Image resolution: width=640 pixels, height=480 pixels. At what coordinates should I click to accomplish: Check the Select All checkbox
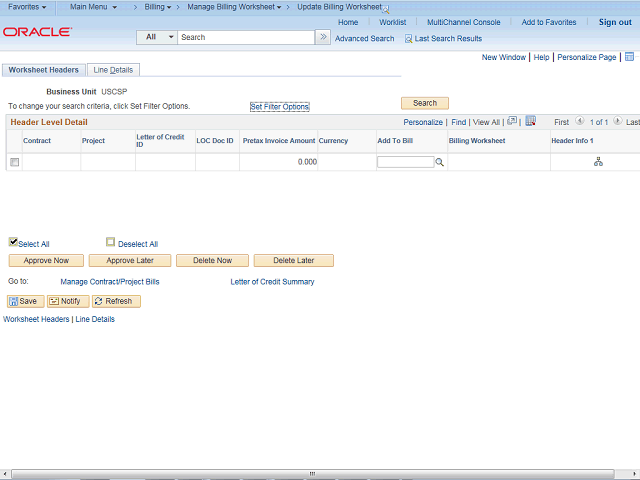[x=13, y=242]
